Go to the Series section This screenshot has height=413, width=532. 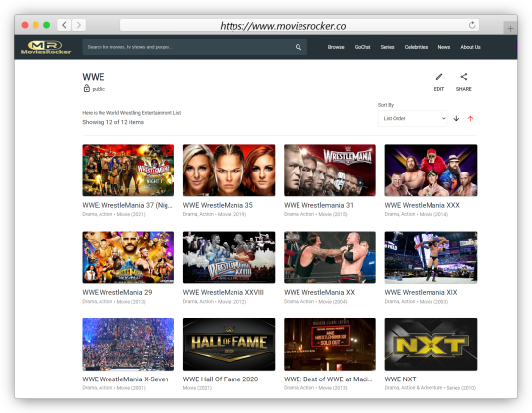[x=387, y=47]
